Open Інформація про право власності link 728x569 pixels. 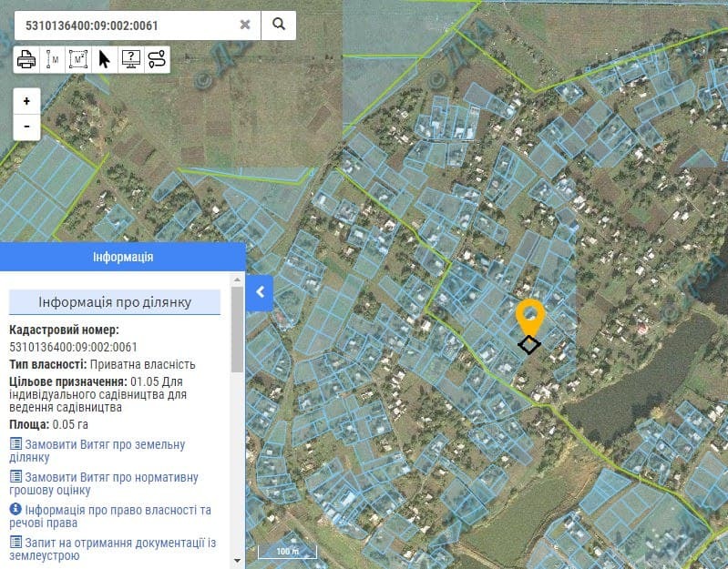(x=109, y=516)
